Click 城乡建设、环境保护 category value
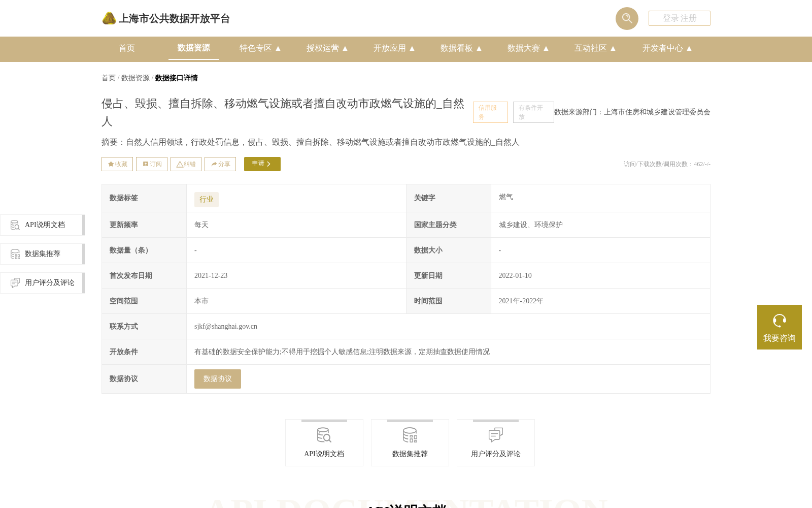This screenshot has width=812, height=508. [531, 225]
